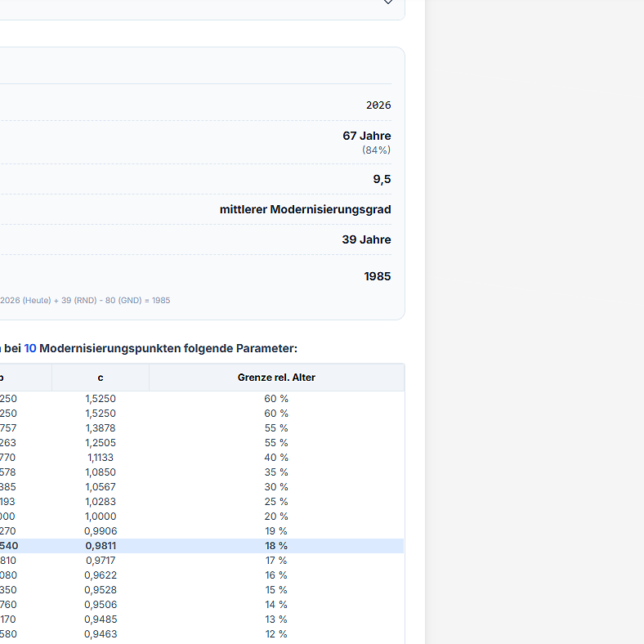Viewport: 644px width, 644px height.
Task: Click the (84%) relative age text
Action: click(x=376, y=150)
